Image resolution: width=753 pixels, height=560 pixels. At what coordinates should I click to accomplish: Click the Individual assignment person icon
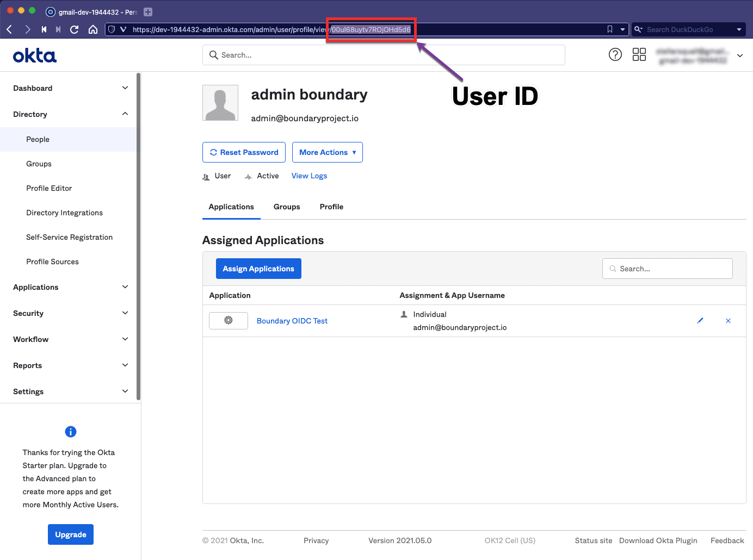point(404,314)
